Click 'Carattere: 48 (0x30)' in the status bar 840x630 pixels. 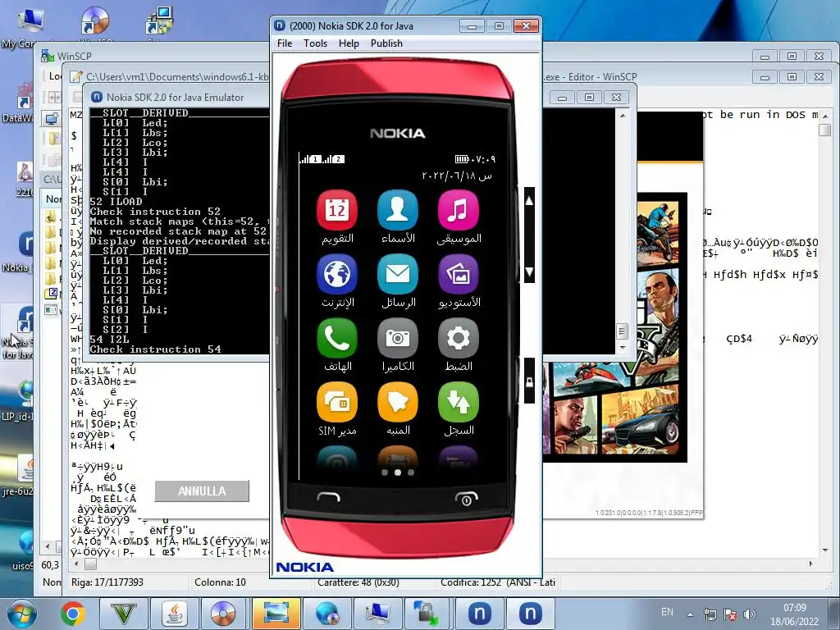tap(358, 582)
